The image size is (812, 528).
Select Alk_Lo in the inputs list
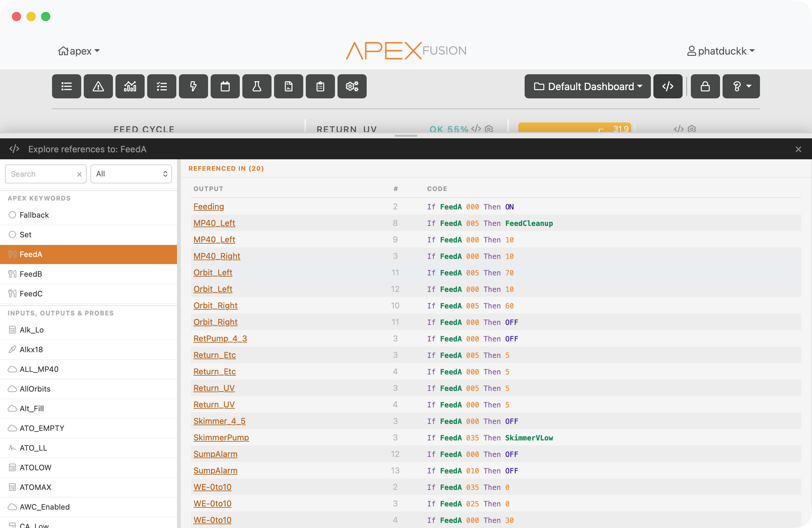[88, 330]
